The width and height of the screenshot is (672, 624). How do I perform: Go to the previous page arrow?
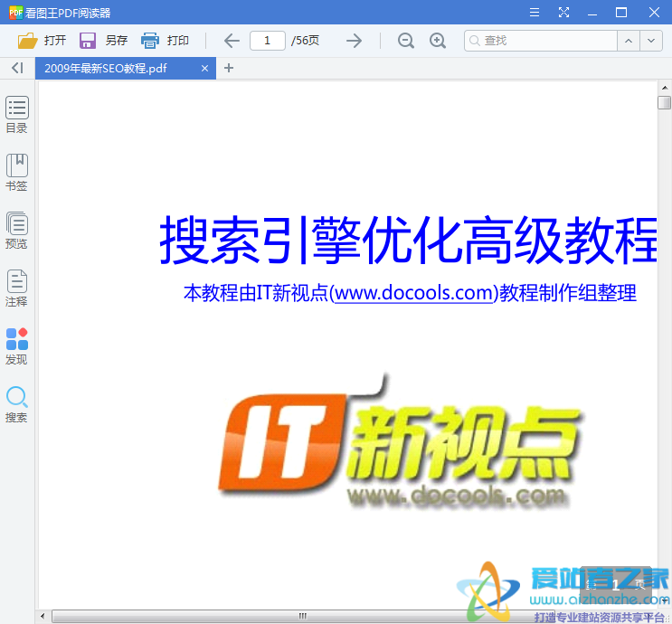tap(232, 41)
